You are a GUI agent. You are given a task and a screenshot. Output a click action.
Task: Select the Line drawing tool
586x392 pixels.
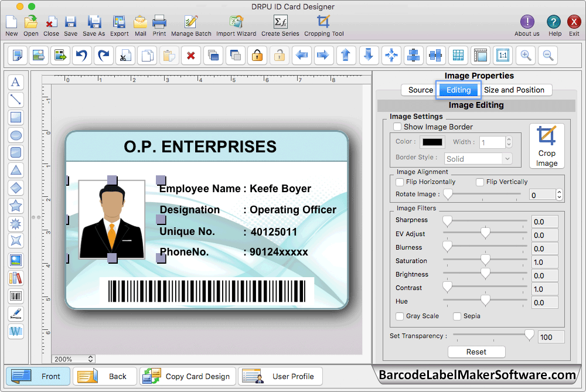16,100
